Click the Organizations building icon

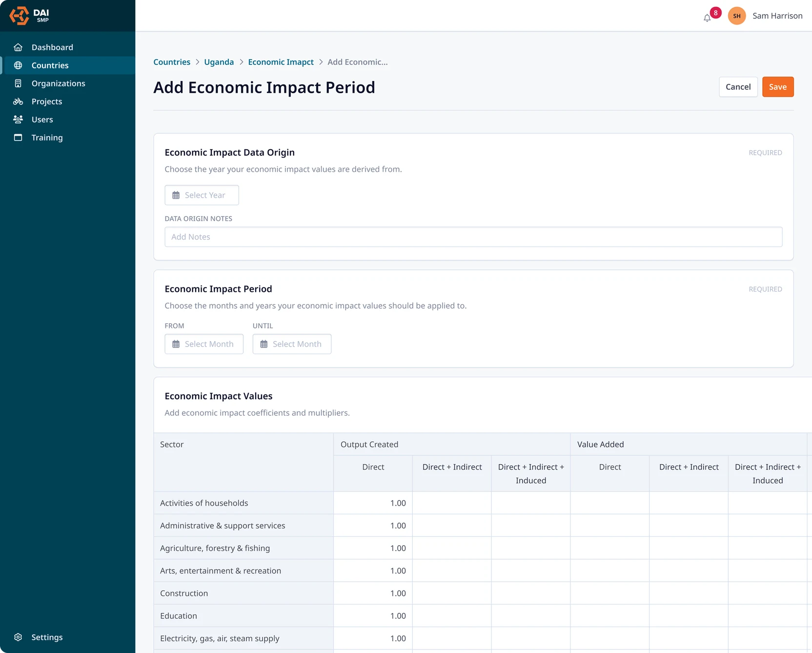tap(18, 83)
